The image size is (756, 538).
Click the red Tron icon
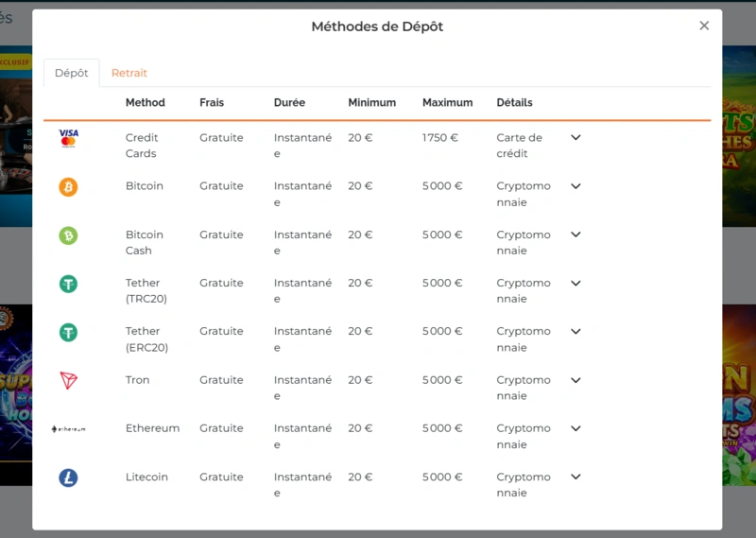click(x=68, y=381)
